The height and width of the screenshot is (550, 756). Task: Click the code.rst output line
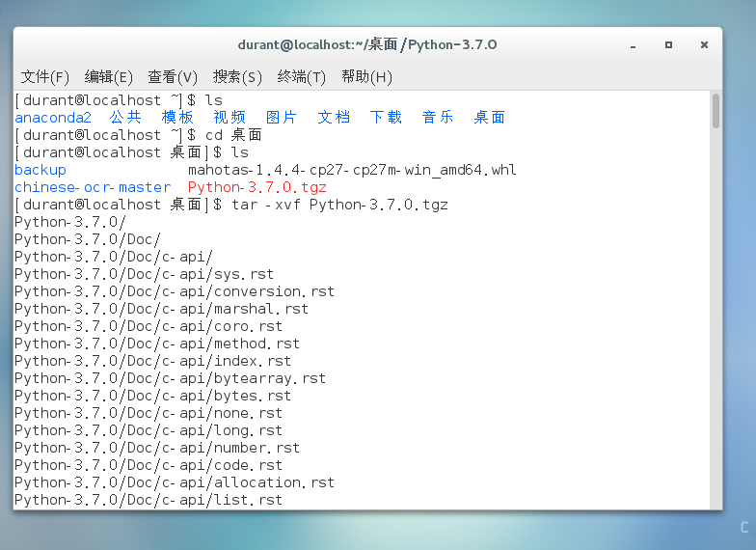pos(148,465)
